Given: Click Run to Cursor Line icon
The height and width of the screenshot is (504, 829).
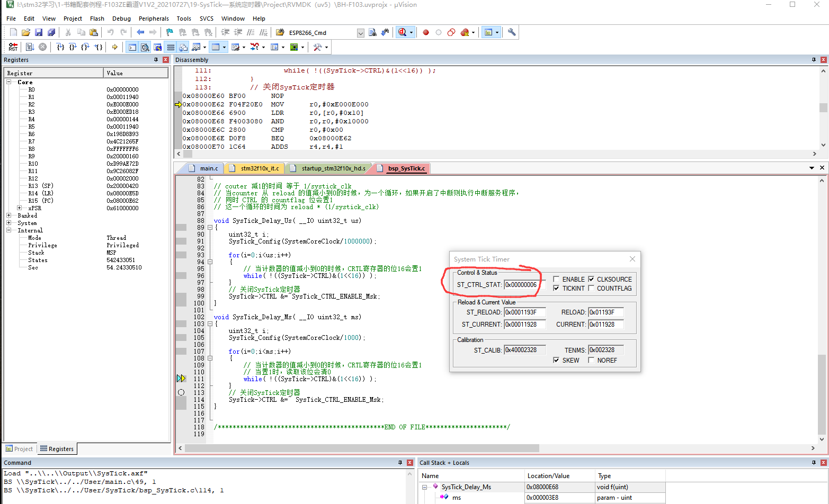Looking at the screenshot, I should pos(99,47).
